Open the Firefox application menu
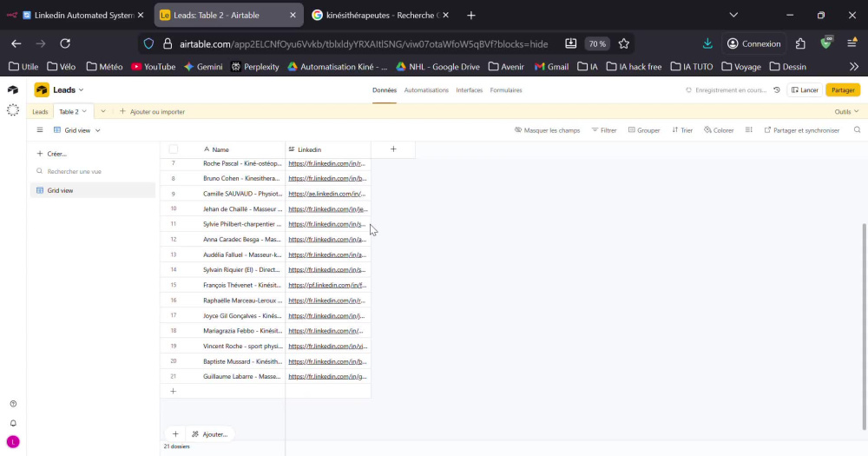The image size is (868, 456). coord(852,43)
